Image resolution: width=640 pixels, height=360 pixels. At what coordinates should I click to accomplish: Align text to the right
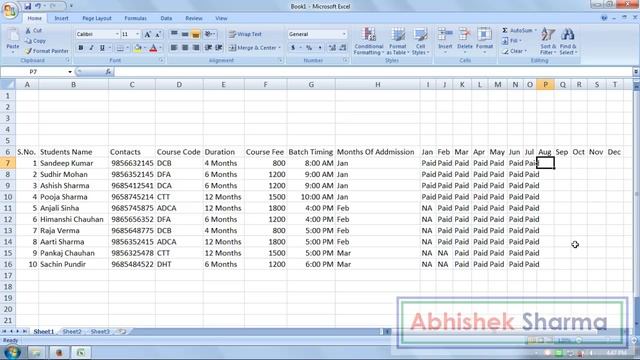coord(196,48)
